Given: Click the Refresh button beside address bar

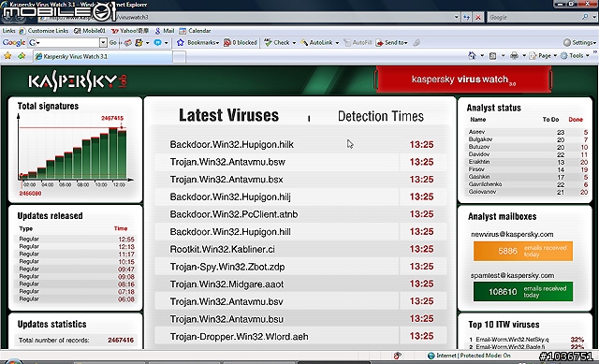Looking at the screenshot, I should point(466,17).
